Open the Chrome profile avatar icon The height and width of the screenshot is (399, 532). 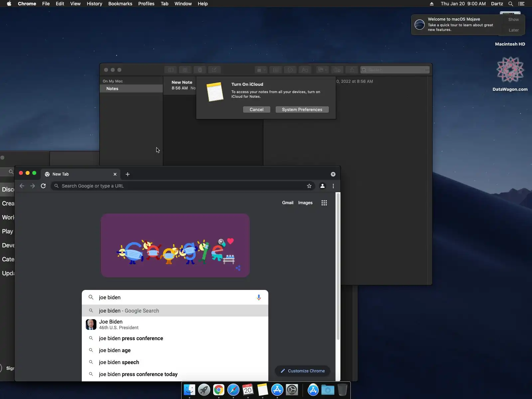coord(323,186)
